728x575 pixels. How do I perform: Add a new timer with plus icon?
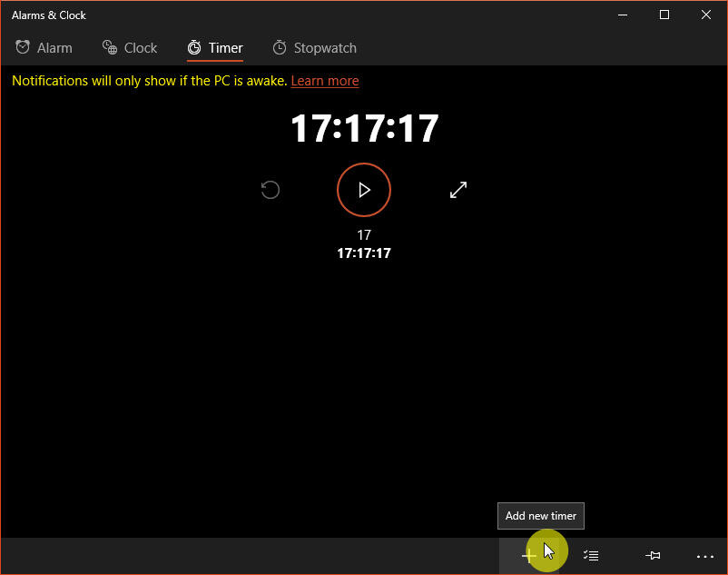(x=529, y=556)
